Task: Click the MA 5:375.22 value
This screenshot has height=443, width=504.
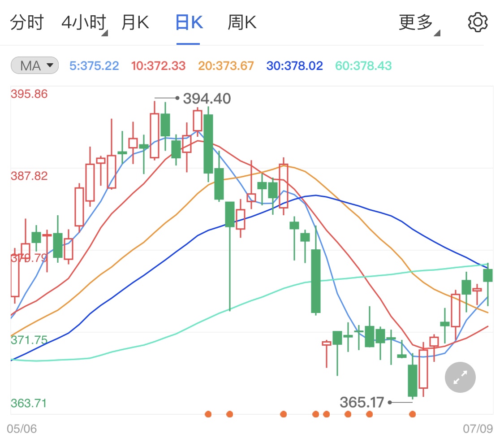Action: coord(94,65)
